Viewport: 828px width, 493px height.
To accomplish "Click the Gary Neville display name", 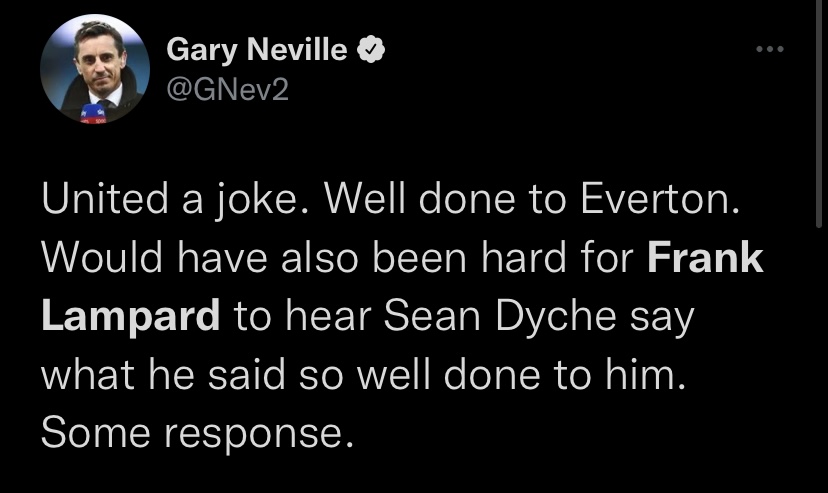I will click(x=256, y=49).
